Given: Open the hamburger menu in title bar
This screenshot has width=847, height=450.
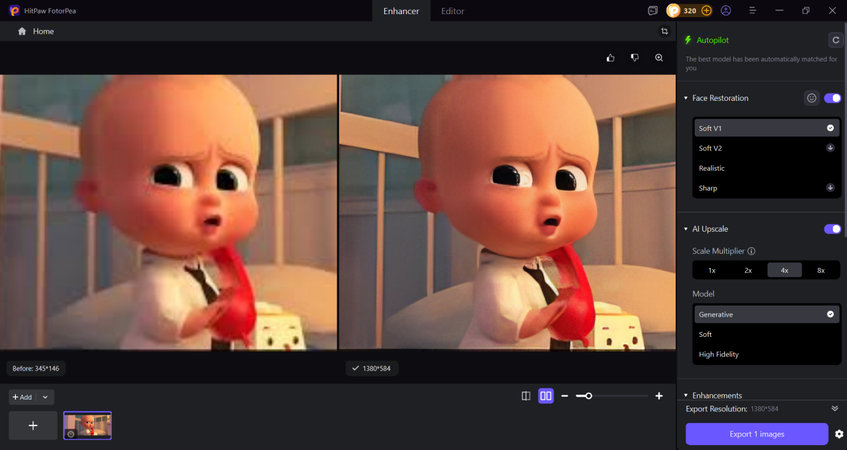Looking at the screenshot, I should pyautogui.click(x=752, y=11).
